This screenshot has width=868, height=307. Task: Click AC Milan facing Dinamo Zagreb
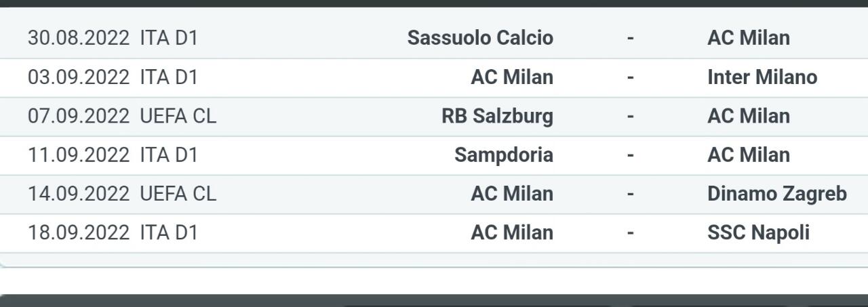[512, 194]
